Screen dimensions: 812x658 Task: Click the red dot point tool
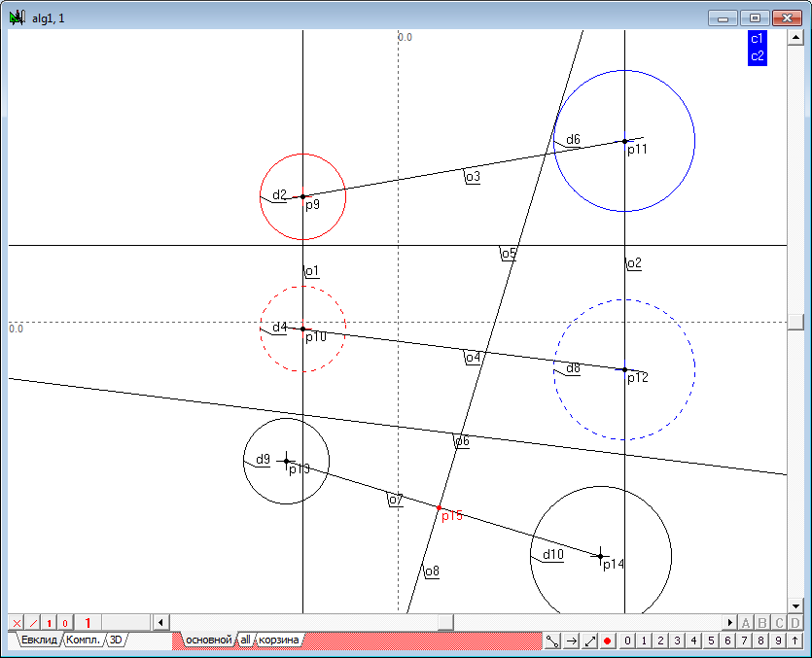[x=608, y=641]
